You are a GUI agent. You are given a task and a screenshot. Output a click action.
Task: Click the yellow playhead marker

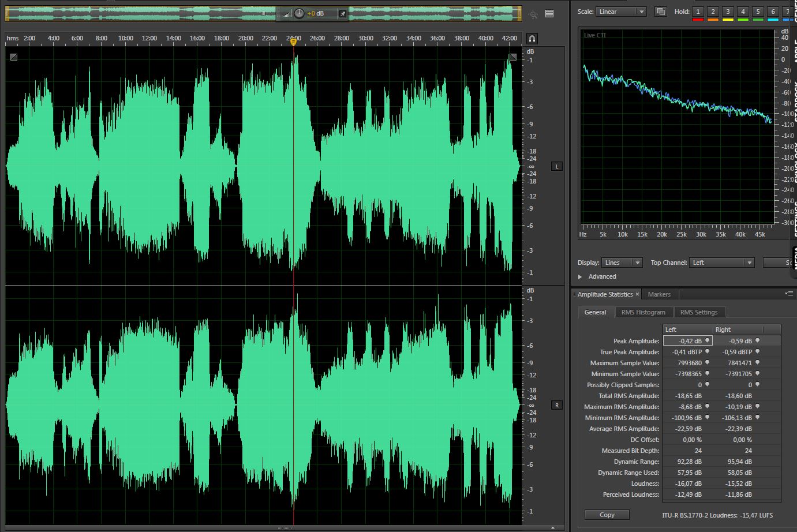[x=293, y=41]
